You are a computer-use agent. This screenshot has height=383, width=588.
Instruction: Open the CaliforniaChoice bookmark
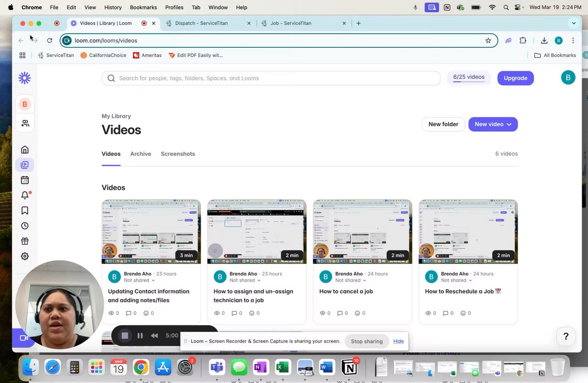(103, 55)
